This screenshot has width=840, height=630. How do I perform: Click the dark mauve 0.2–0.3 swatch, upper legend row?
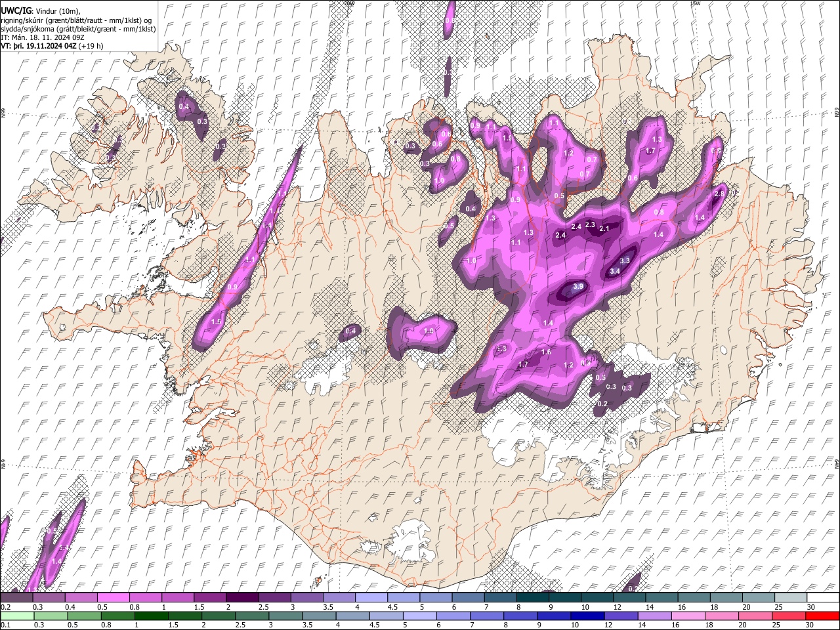[x=16, y=597]
